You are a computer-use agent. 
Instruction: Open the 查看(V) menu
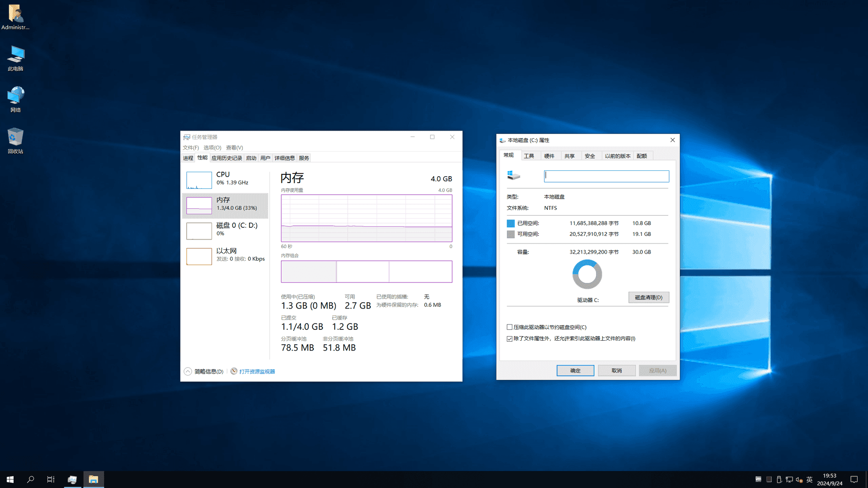234,148
